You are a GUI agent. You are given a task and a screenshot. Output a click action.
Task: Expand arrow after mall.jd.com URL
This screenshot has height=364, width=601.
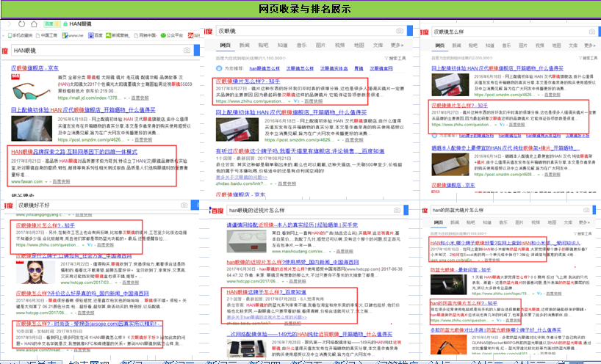(125, 98)
